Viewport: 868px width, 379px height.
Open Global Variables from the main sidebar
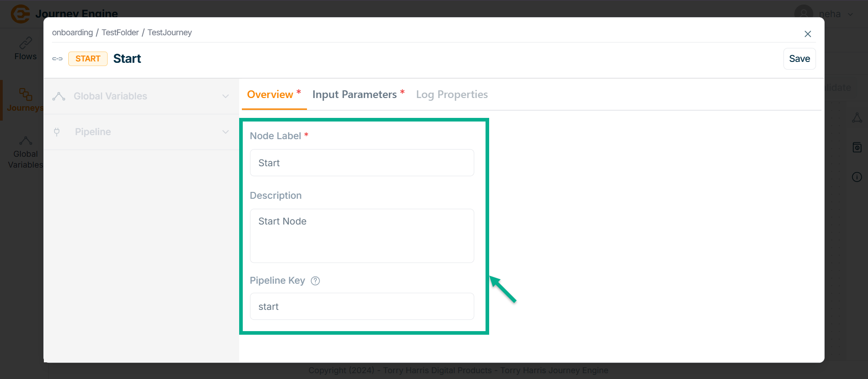[25, 141]
